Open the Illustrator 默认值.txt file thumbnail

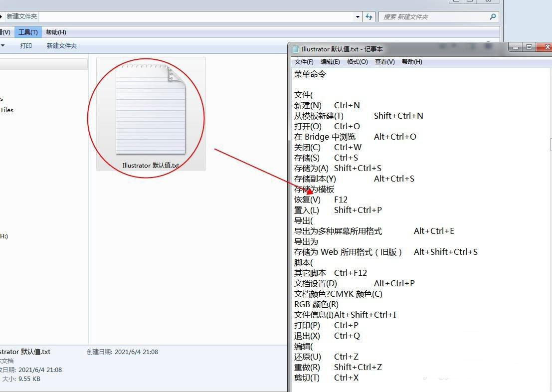[151, 114]
